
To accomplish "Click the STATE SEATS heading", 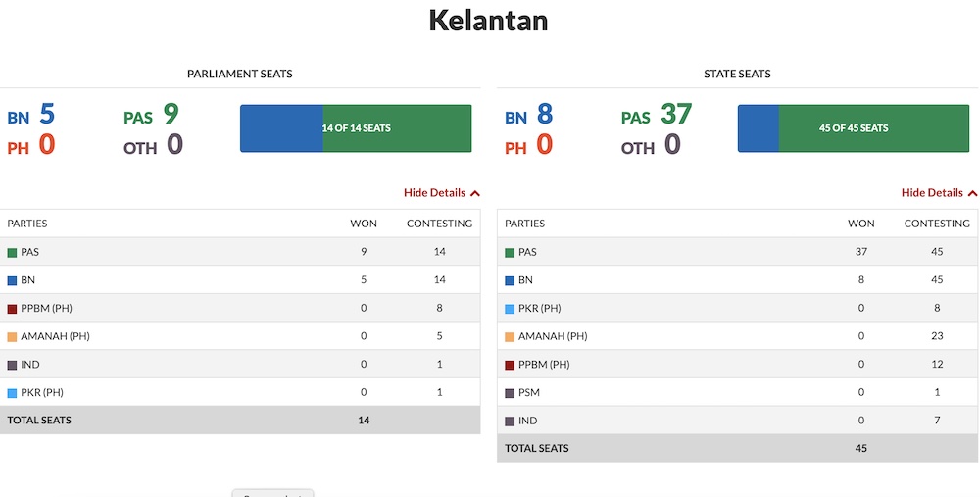I will (x=737, y=74).
